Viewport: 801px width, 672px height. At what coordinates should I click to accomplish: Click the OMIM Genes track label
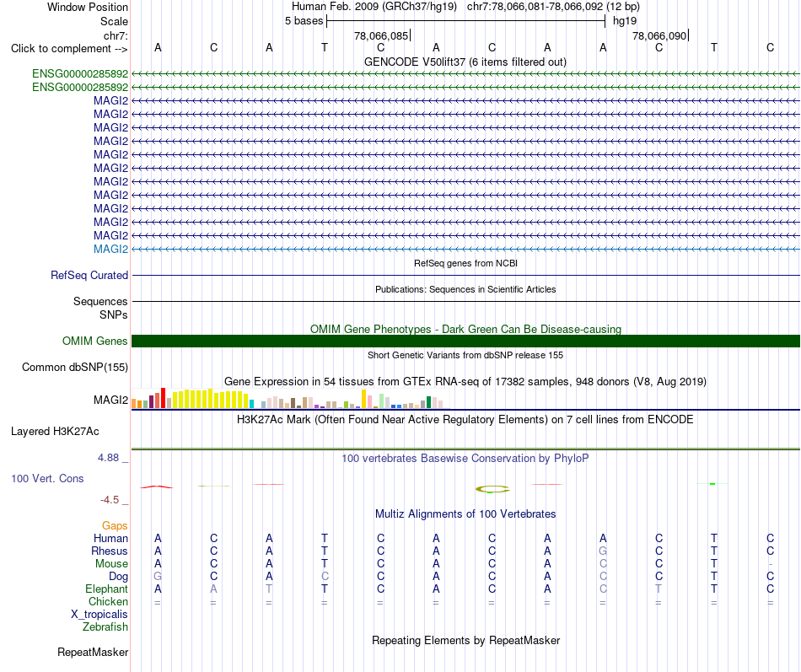95,341
